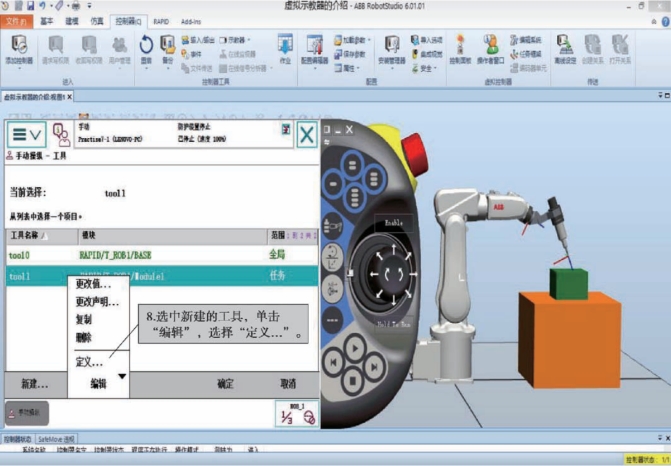This screenshot has height=466, width=671.
Task: Open the ABB main menu dropdown
Action: (27, 135)
